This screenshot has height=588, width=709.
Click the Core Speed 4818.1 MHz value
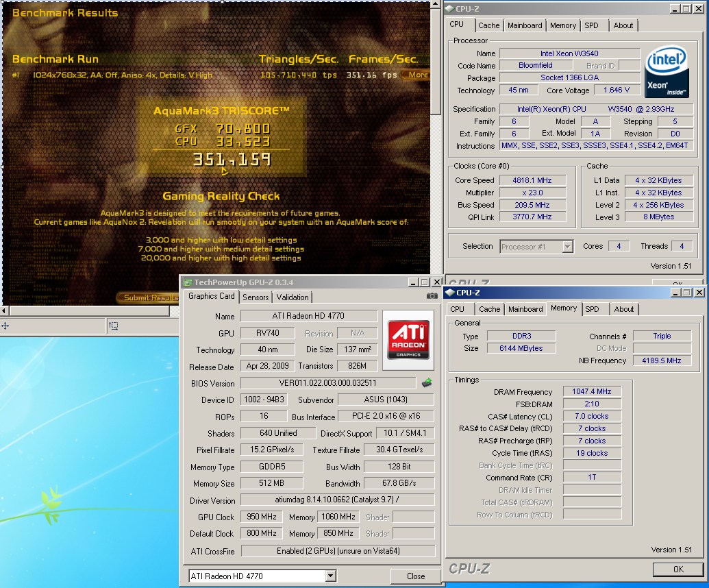click(x=532, y=180)
